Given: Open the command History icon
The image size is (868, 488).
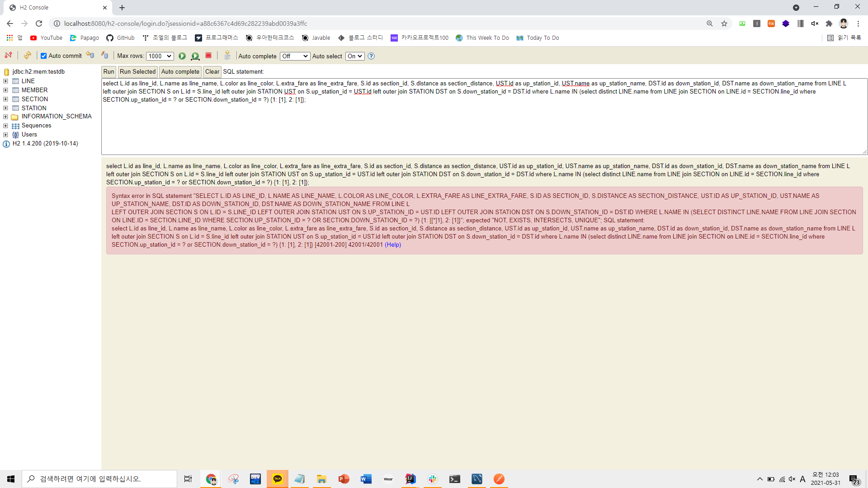Looking at the screenshot, I should click(x=227, y=56).
